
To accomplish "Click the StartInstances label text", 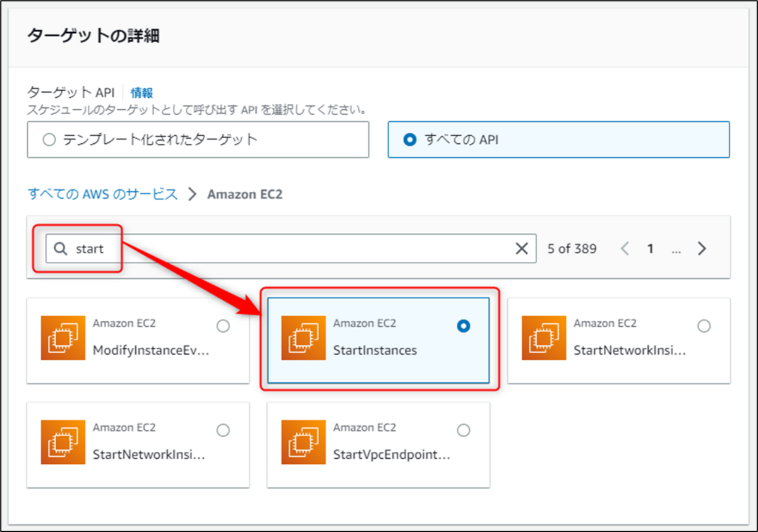I will (375, 350).
